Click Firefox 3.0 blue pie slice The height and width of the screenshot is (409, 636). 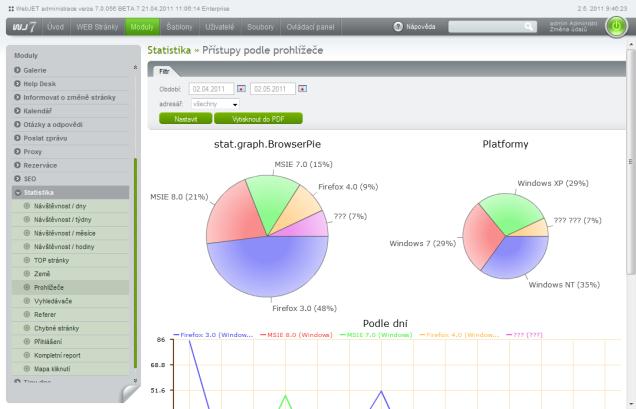[x=268, y=268]
